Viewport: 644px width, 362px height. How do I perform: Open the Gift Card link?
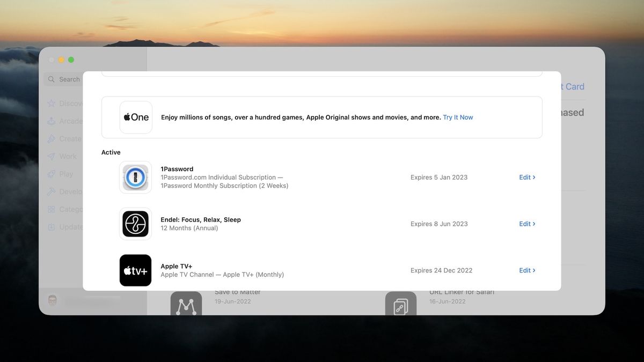(572, 86)
